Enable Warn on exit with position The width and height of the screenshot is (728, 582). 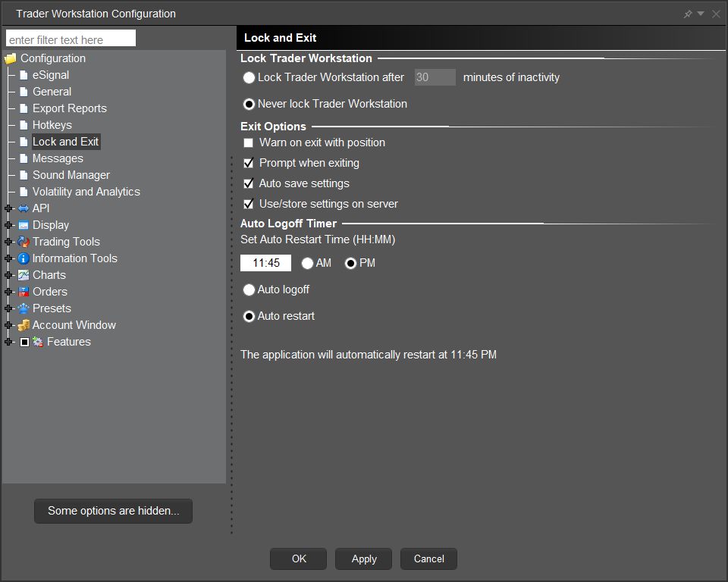[248, 143]
